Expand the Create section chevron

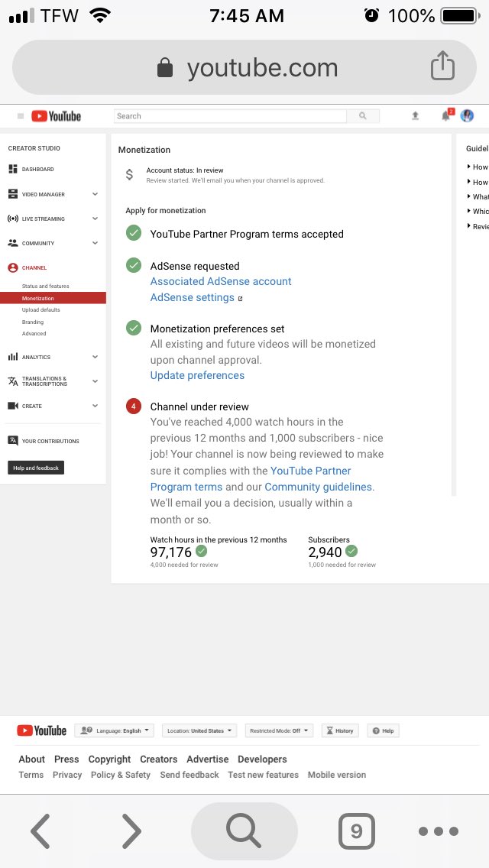click(x=96, y=406)
